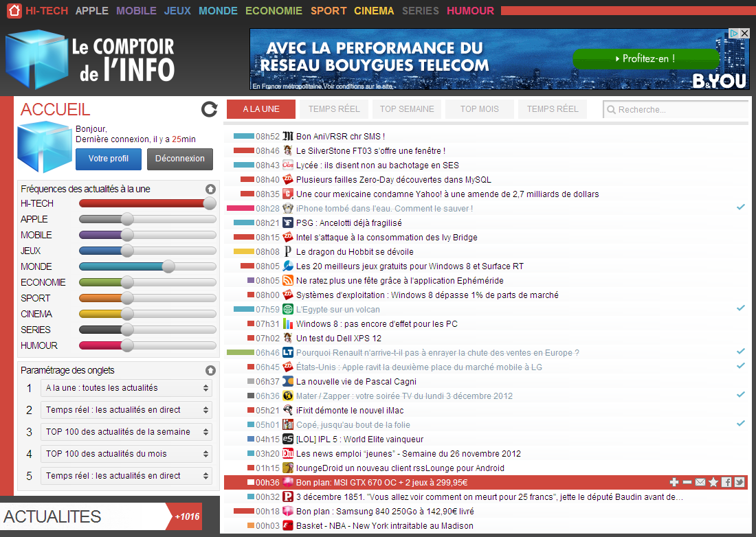Share highlighted article on Twitter
The image size is (756, 537).
pyautogui.click(x=740, y=482)
